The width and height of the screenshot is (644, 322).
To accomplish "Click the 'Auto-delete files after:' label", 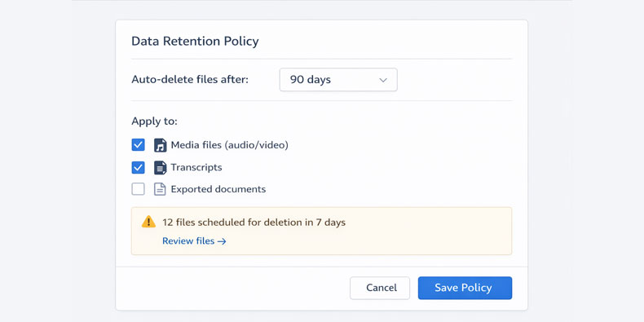I will point(190,79).
